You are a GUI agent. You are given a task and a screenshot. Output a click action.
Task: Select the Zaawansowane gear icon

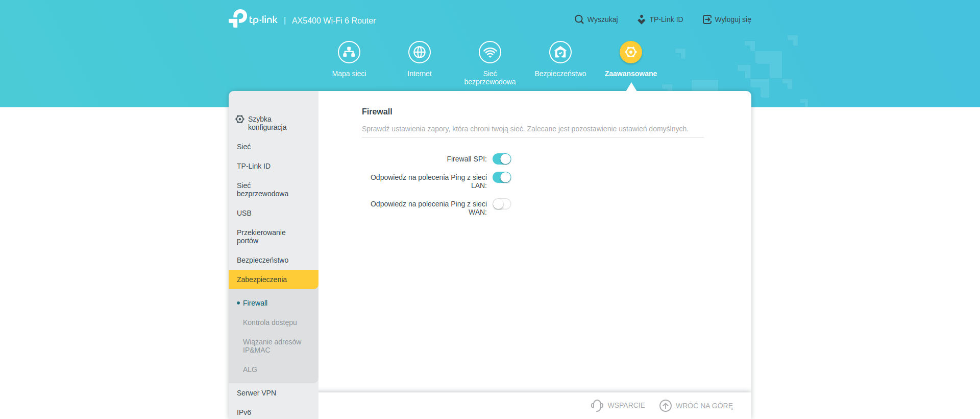pyautogui.click(x=631, y=52)
